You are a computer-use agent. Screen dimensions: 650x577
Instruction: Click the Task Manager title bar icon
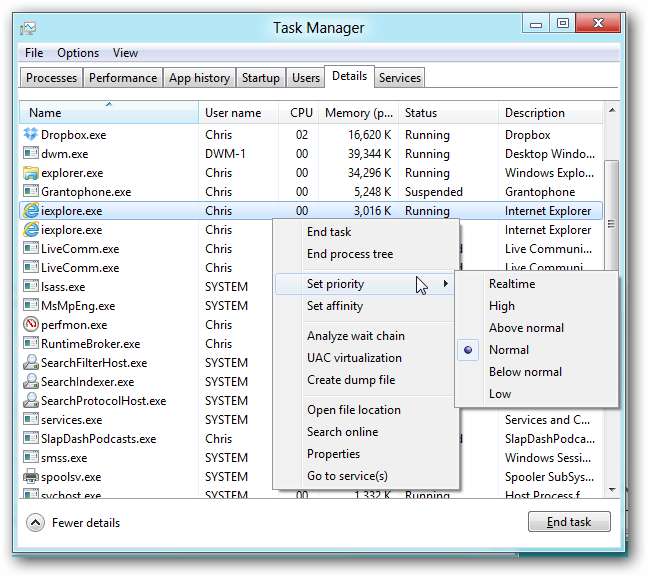28,28
